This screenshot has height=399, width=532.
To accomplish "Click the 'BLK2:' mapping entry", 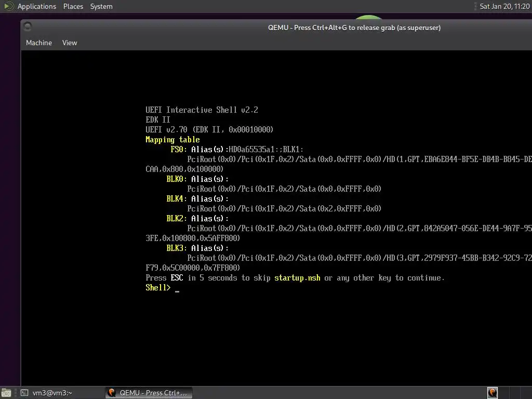I will click(177, 218).
